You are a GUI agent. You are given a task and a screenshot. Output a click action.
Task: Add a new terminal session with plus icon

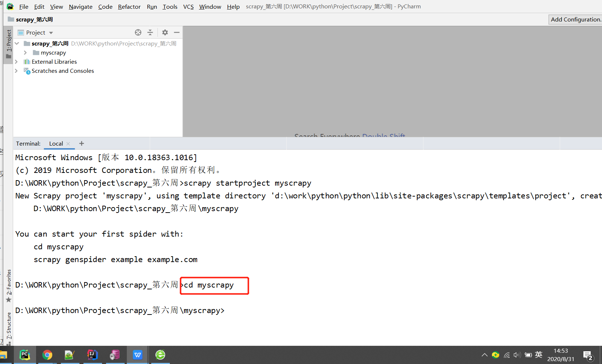click(81, 143)
